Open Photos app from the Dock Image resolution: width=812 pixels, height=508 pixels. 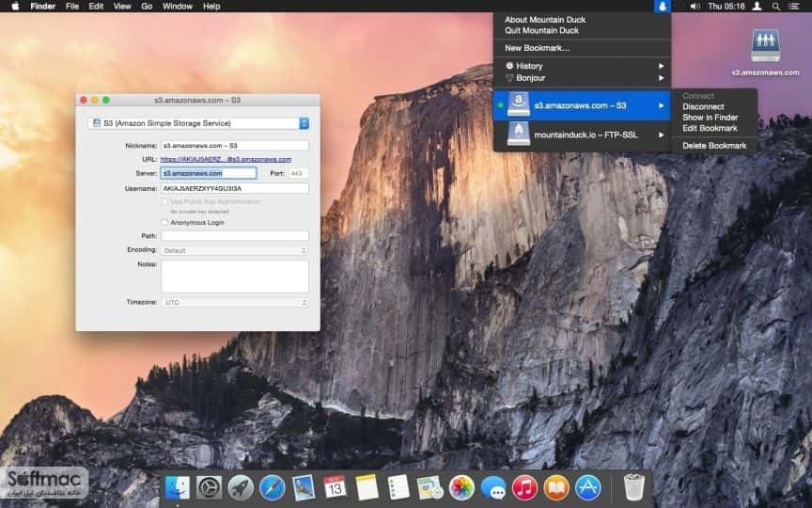tap(461, 488)
